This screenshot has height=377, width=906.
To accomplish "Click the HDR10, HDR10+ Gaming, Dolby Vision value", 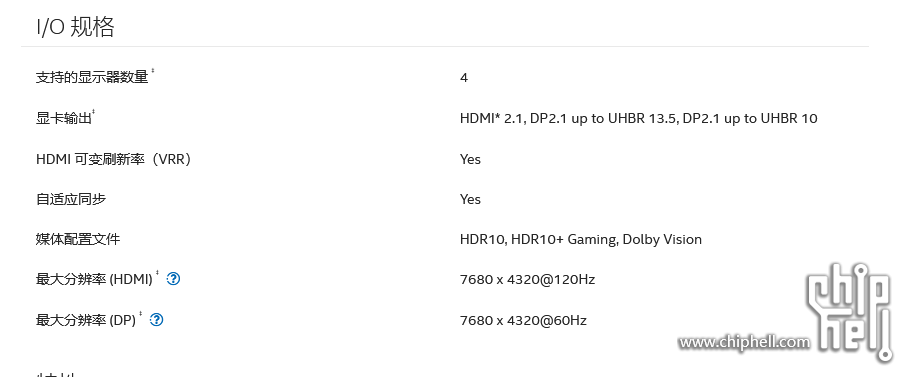I will tap(581, 239).
